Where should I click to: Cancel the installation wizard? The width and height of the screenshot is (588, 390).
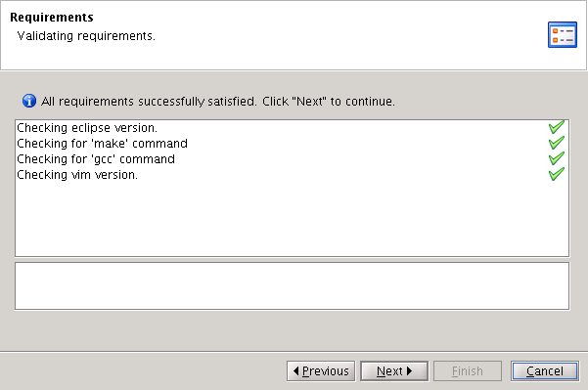(x=545, y=371)
